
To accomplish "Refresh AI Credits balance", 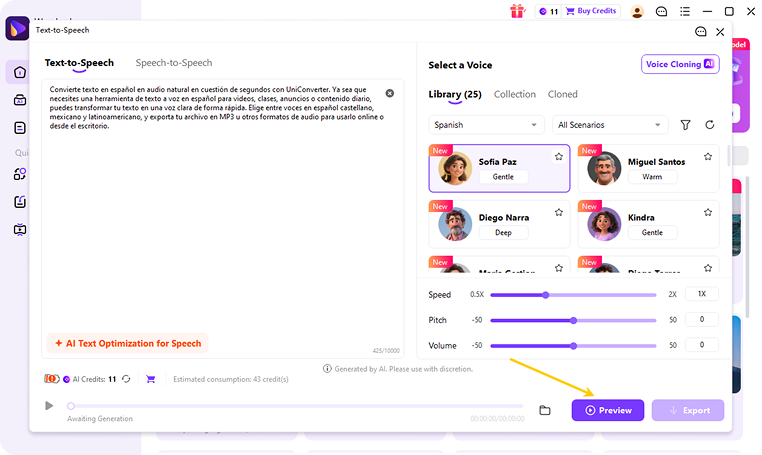I will point(126,379).
